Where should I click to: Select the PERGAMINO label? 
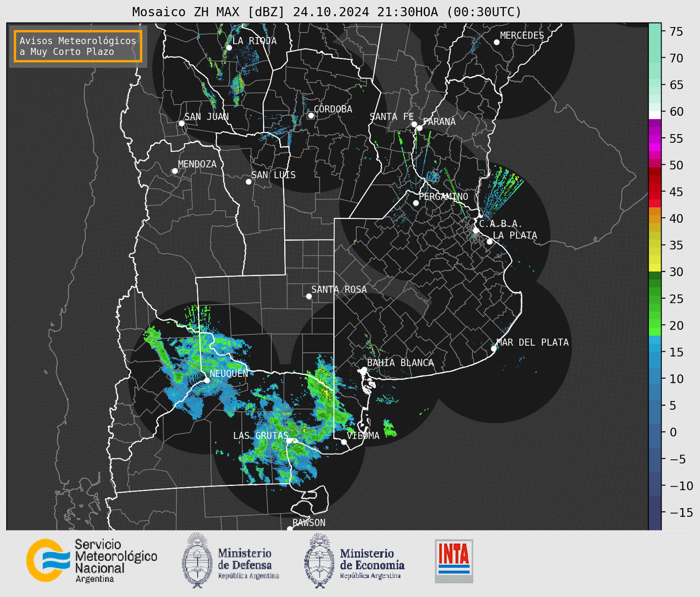[x=444, y=197]
